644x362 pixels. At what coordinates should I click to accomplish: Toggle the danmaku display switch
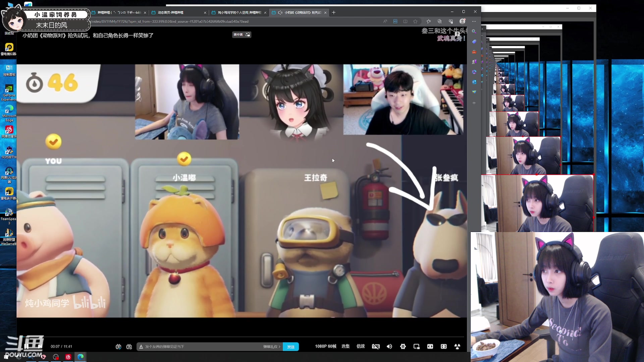[118, 347]
